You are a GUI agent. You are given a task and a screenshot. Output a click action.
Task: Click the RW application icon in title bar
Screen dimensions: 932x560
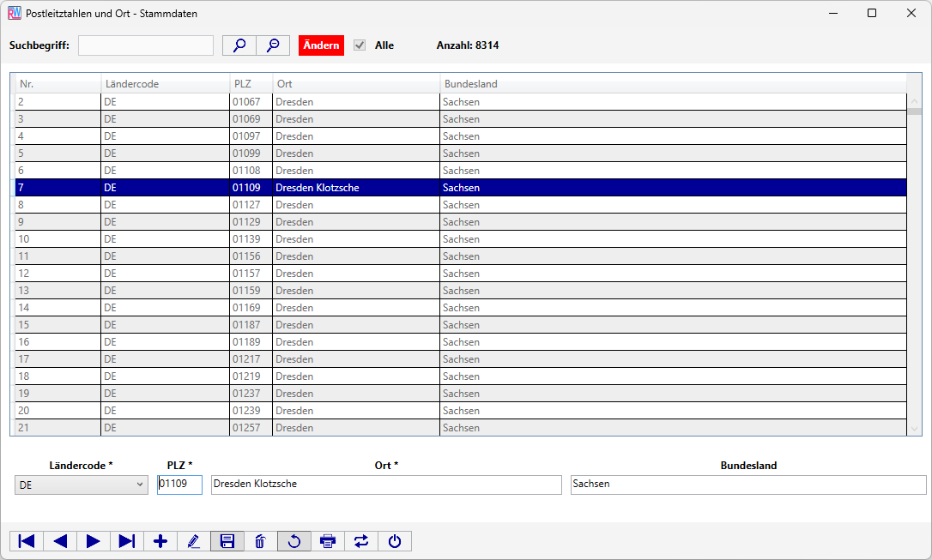[x=15, y=13]
